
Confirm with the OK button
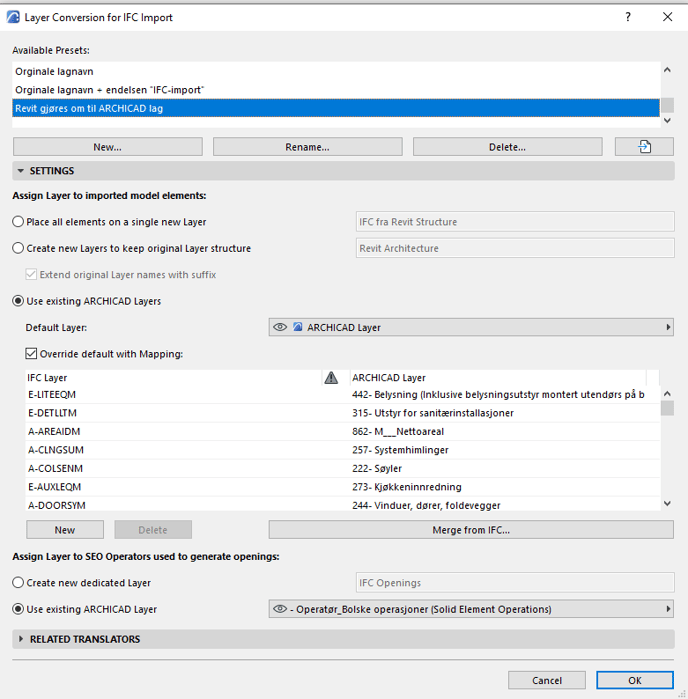pyautogui.click(x=635, y=680)
